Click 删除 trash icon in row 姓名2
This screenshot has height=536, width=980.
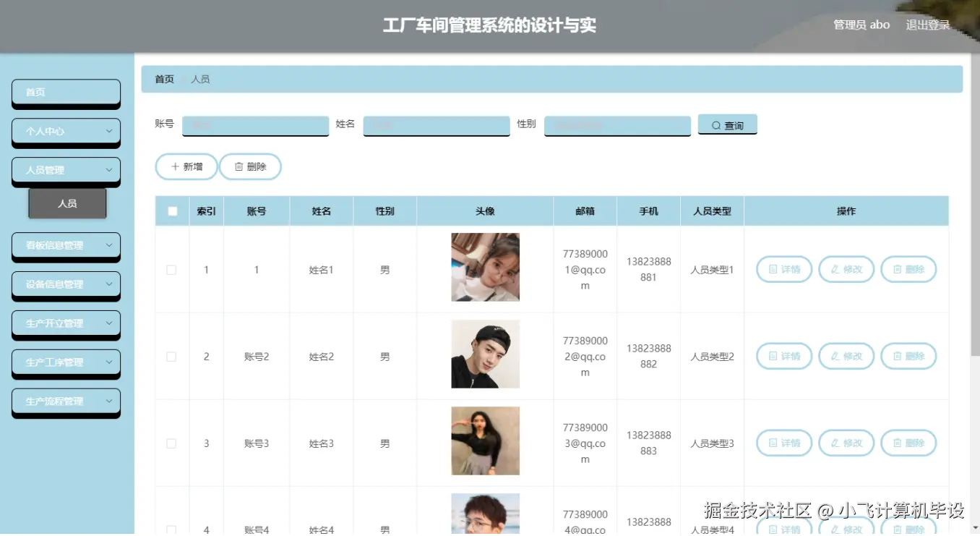click(897, 356)
